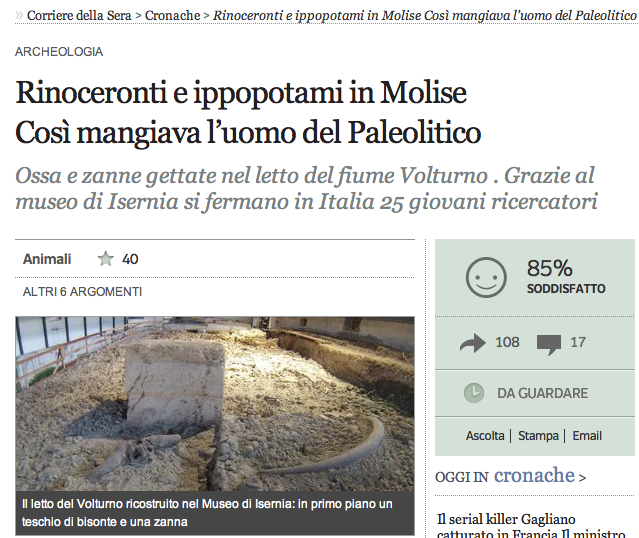This screenshot has height=538, width=639.
Task: Click the star rating icon next to Animali
Action: click(106, 259)
